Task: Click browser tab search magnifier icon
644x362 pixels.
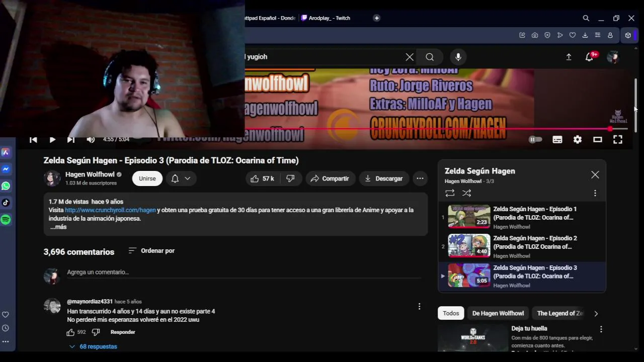Action: [586, 18]
